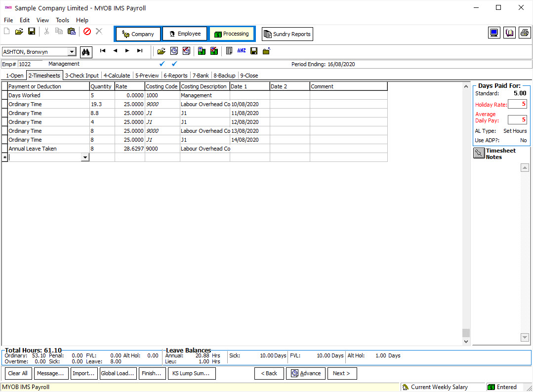
Task: Click the printer icon at top right
Action: (524, 33)
